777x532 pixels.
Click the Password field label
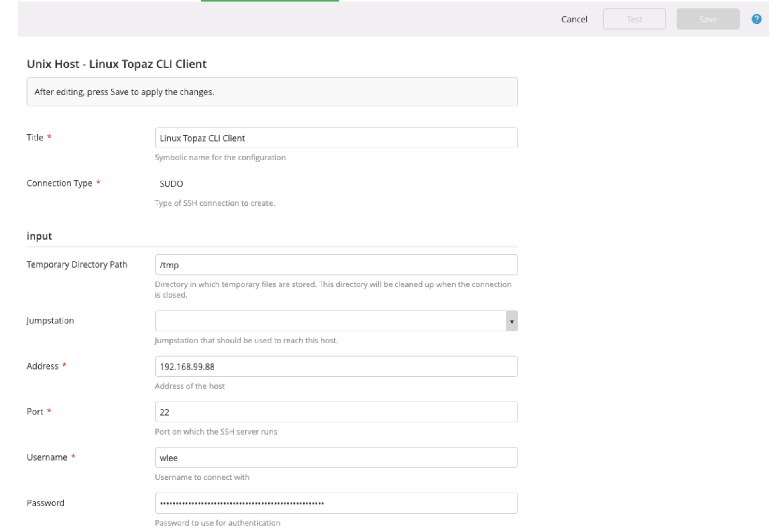pyautogui.click(x=45, y=503)
